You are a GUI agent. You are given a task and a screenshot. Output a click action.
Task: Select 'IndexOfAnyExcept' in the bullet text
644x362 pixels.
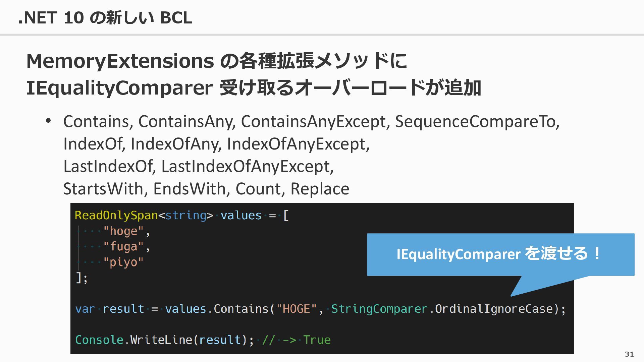pos(298,144)
